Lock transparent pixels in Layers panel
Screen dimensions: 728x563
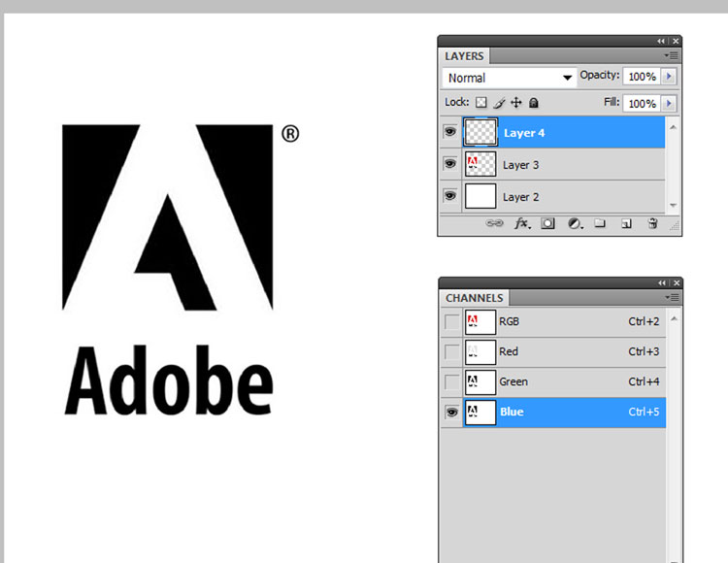(x=481, y=102)
